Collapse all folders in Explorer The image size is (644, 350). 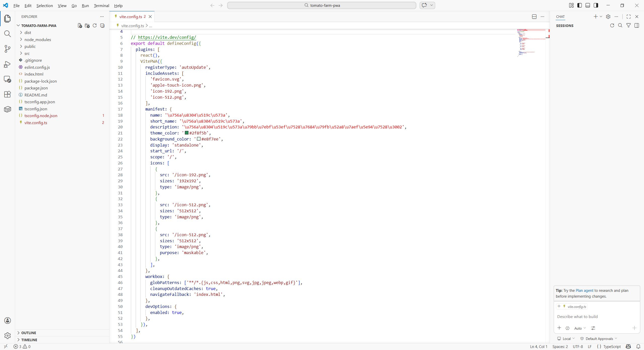coord(102,26)
